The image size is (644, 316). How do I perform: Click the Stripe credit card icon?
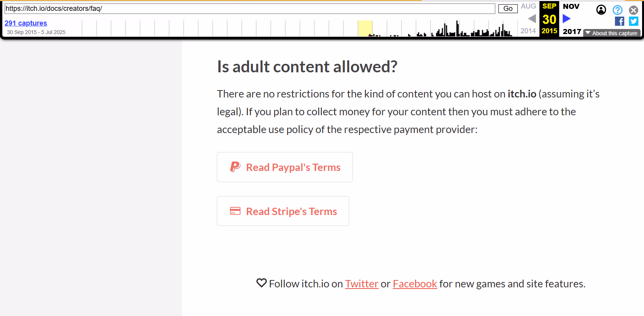click(x=235, y=211)
